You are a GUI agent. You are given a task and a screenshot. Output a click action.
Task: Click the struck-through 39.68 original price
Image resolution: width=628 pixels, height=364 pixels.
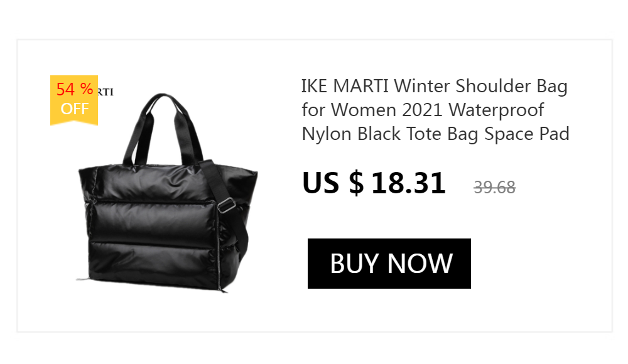(x=495, y=188)
